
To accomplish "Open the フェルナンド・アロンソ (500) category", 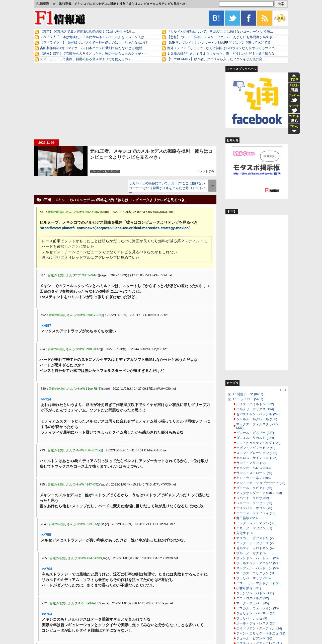I will click(258, 563).
